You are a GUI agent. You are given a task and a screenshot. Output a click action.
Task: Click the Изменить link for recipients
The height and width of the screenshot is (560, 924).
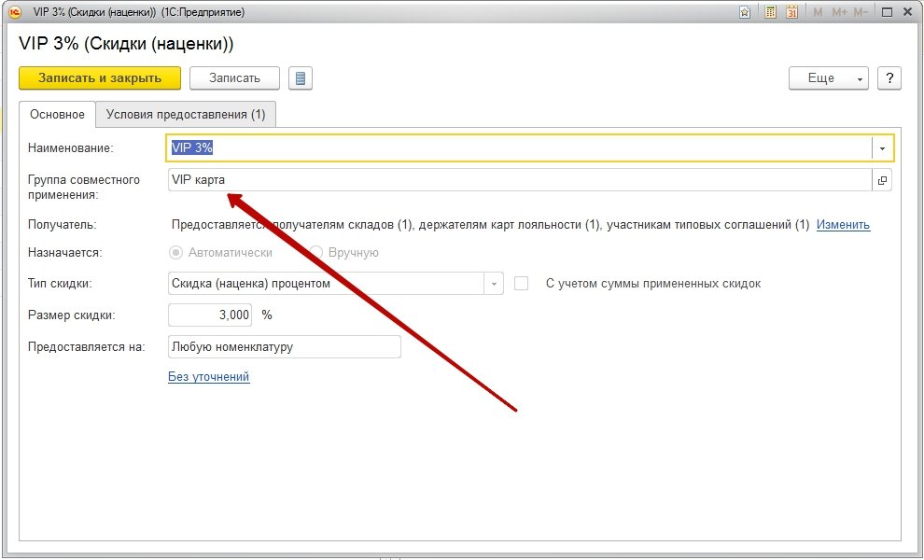843,224
